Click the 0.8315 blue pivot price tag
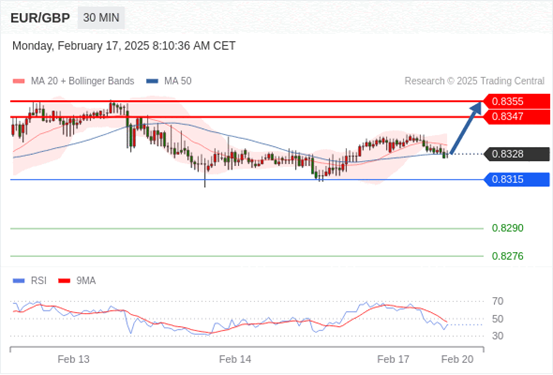 517,180
